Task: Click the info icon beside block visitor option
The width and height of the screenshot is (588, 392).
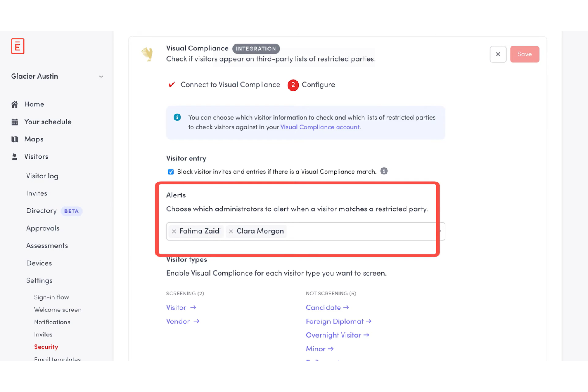Action: pyautogui.click(x=384, y=171)
